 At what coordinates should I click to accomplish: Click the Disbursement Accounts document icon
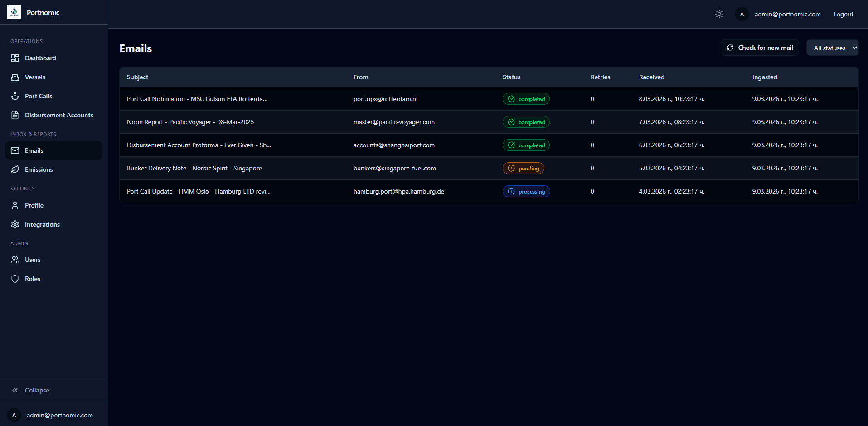pyautogui.click(x=15, y=115)
